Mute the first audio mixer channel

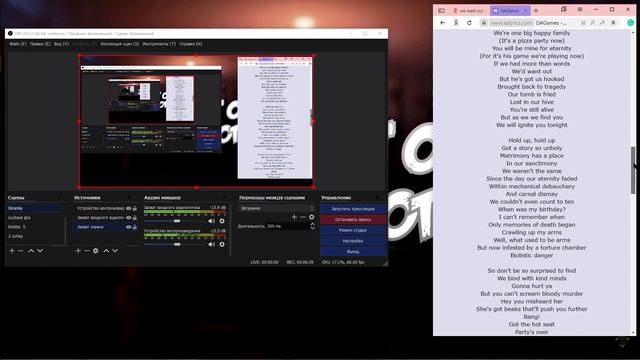(211, 221)
